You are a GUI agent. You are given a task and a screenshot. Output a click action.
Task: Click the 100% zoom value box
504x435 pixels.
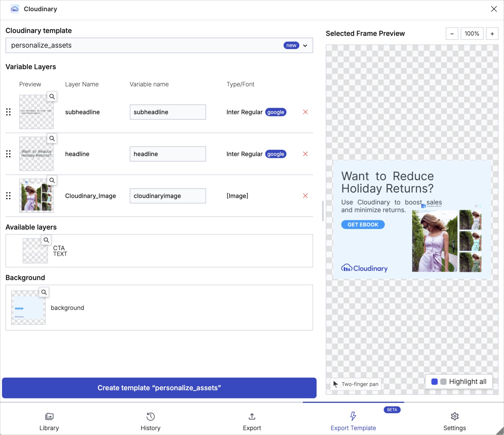pos(472,34)
